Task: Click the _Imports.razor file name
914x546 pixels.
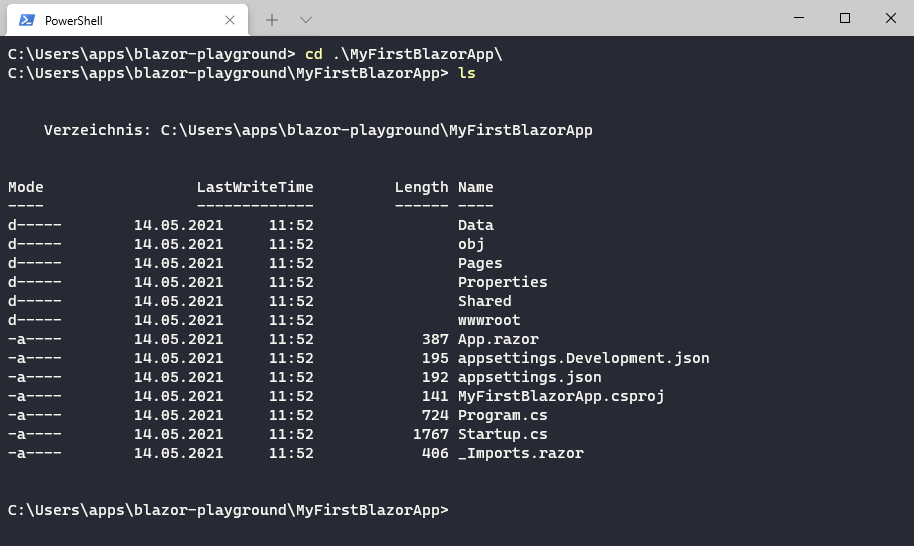Action: (520, 453)
